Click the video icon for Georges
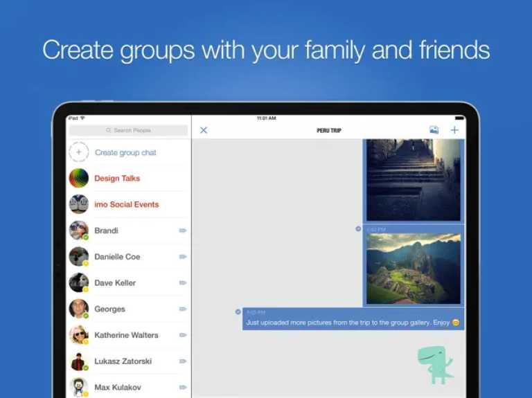This screenshot has height=398, width=532. pyautogui.click(x=182, y=309)
